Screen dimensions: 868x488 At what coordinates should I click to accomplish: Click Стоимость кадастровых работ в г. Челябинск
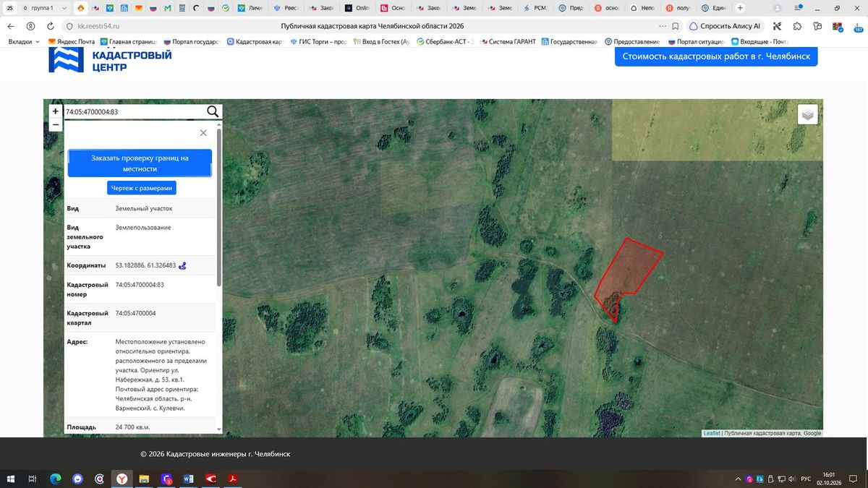[716, 56]
